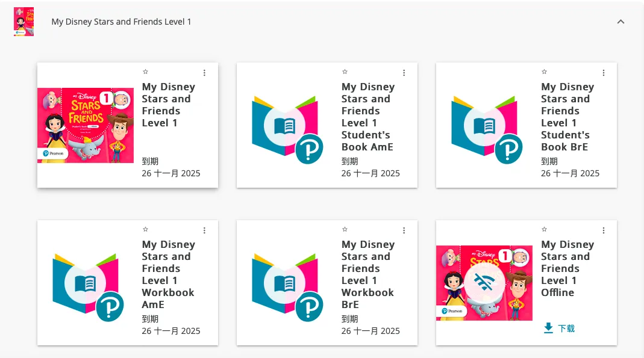Toggle favorite star on Workbook AmE

click(145, 229)
